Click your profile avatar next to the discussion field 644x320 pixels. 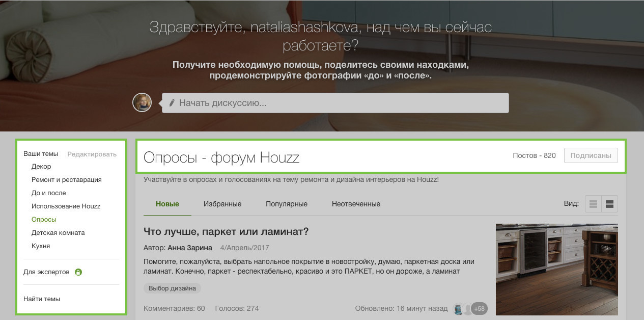tap(142, 102)
